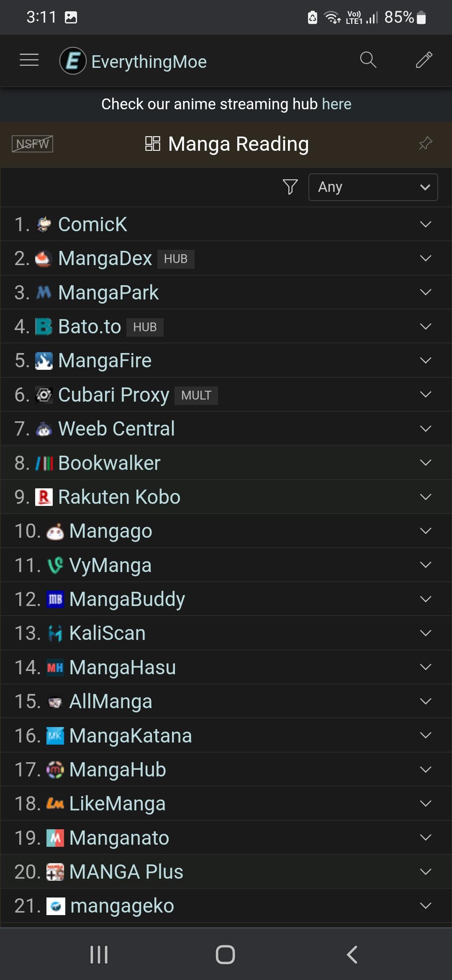Expand the MANGA Plus row chevron

coord(425,872)
